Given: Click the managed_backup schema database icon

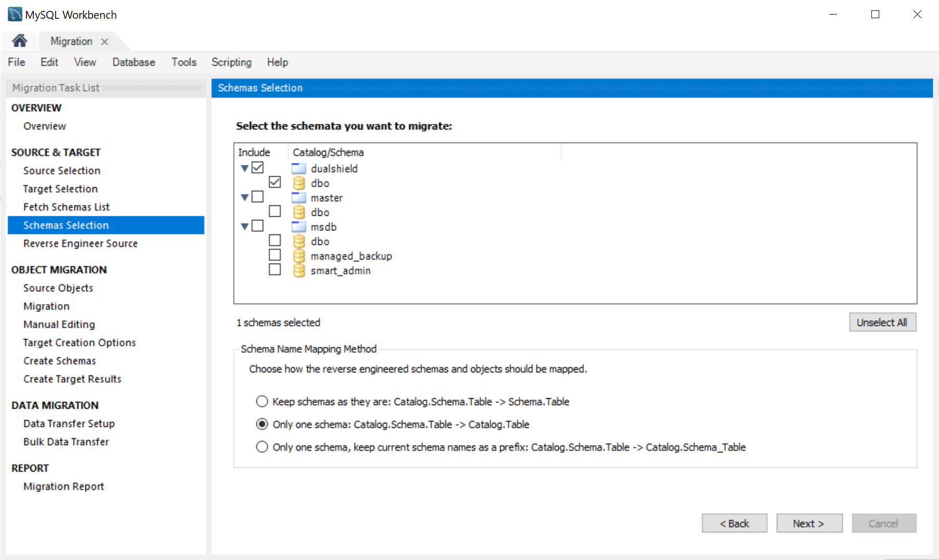Looking at the screenshot, I should (298, 256).
